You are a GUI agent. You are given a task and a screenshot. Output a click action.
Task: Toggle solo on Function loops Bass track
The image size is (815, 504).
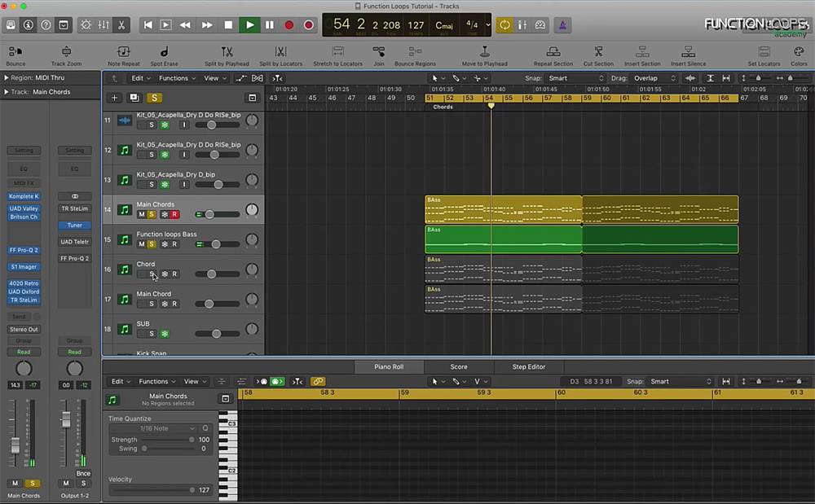tap(152, 244)
